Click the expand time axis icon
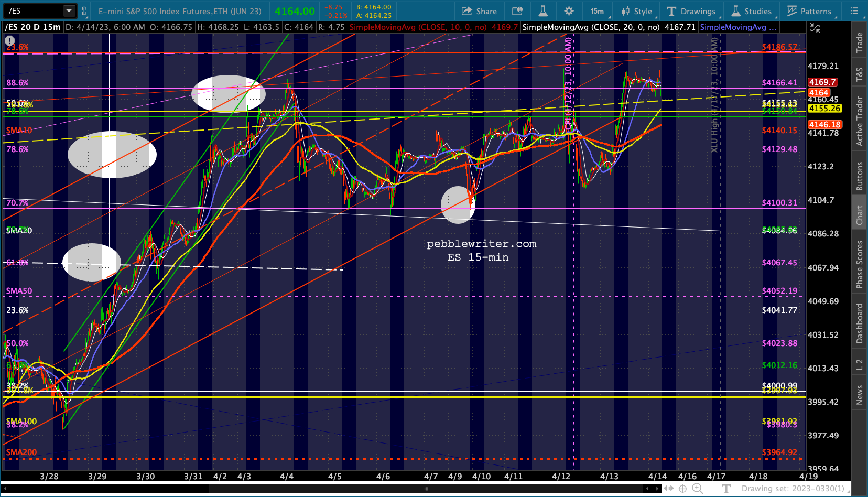868x497 pixels. click(x=669, y=489)
